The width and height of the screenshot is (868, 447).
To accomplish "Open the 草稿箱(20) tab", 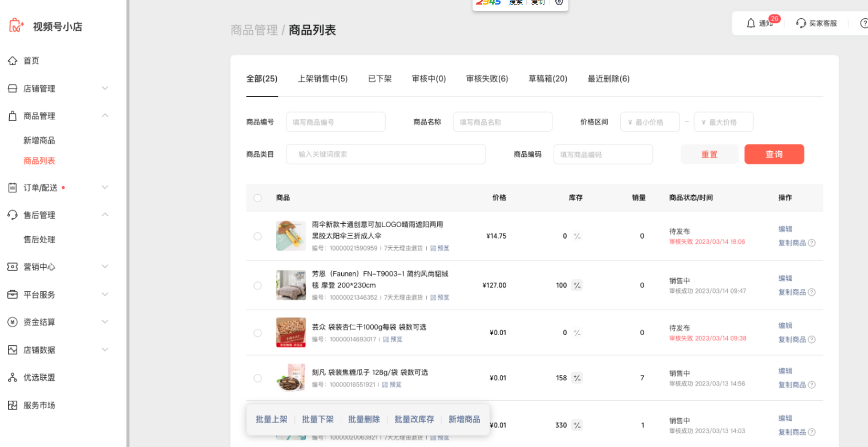I will [548, 79].
